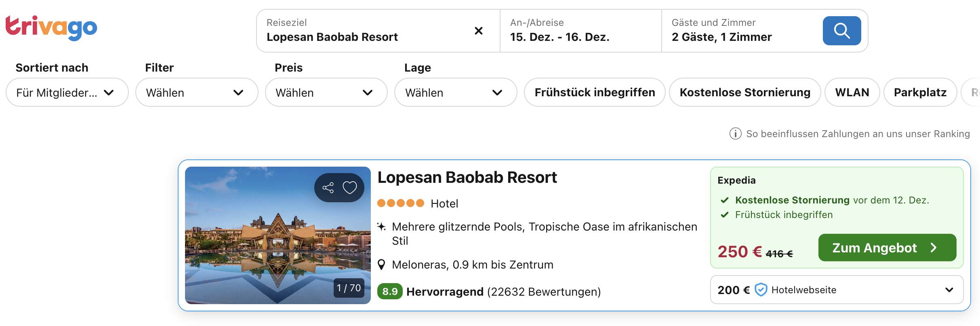Click the ranking info icon
The image size is (980, 326).
click(735, 133)
